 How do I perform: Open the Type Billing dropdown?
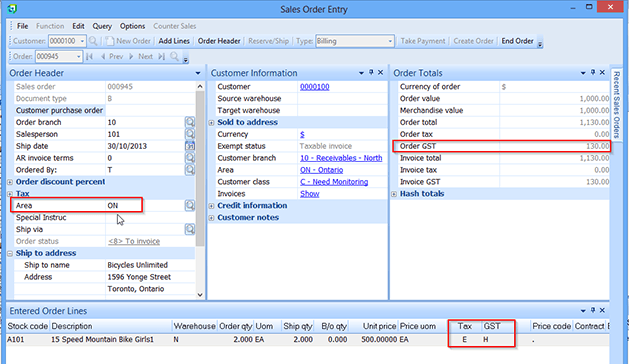(390, 41)
